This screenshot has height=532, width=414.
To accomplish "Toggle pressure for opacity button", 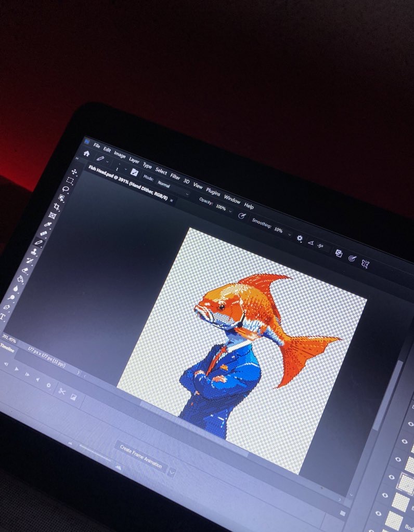I will point(241,216).
